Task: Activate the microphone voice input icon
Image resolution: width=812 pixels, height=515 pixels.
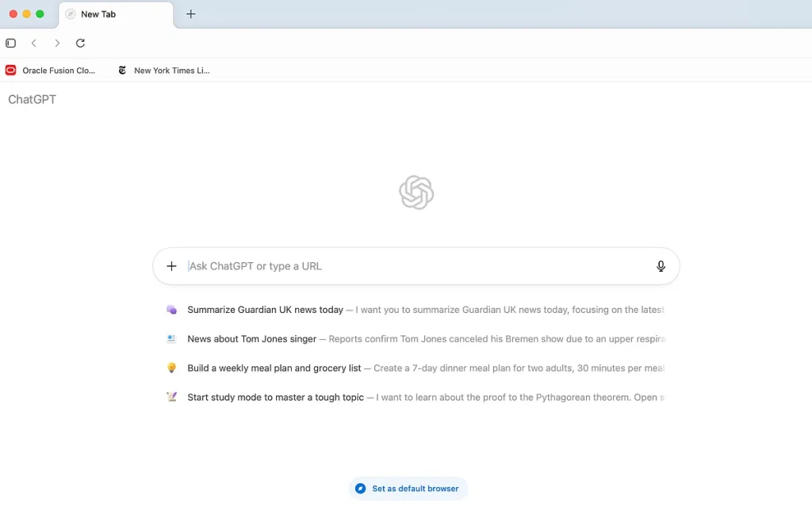Action: coord(661,266)
